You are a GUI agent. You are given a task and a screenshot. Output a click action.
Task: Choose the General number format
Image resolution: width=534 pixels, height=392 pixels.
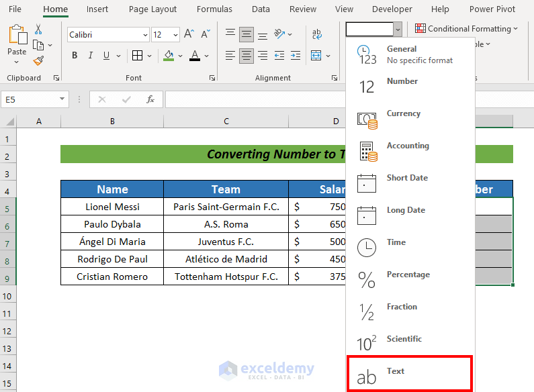pos(410,54)
